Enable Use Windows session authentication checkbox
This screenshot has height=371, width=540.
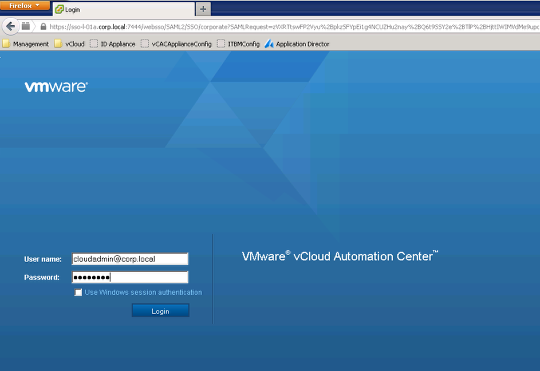coord(78,292)
